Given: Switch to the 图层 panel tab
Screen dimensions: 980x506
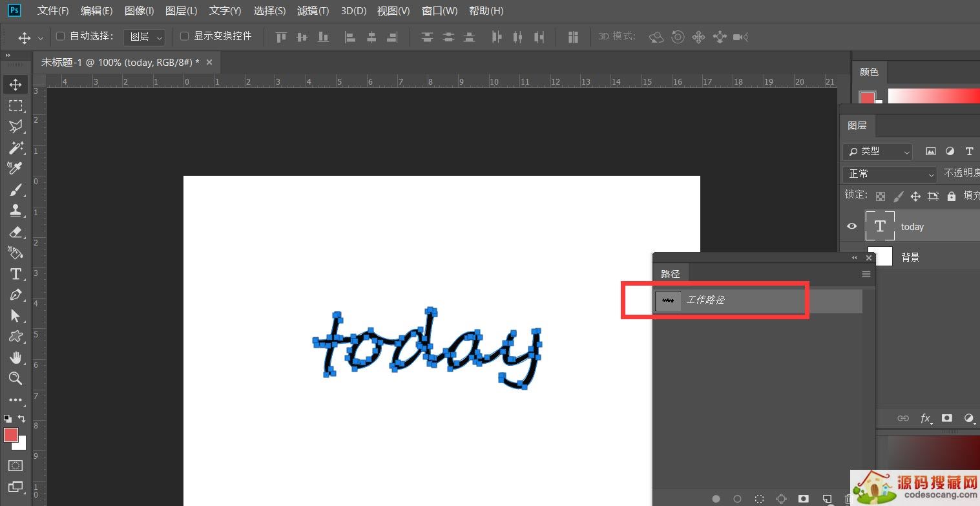Looking at the screenshot, I should click(857, 125).
